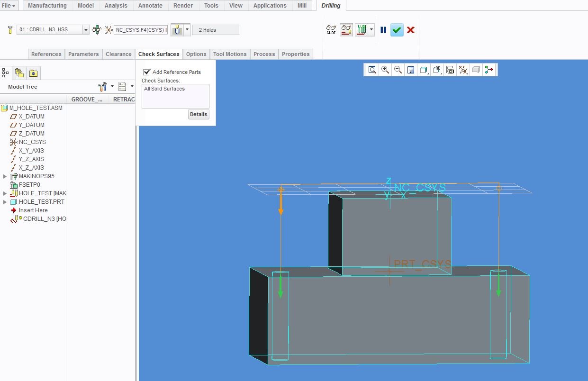Pause the drilling feature definition

click(x=383, y=30)
